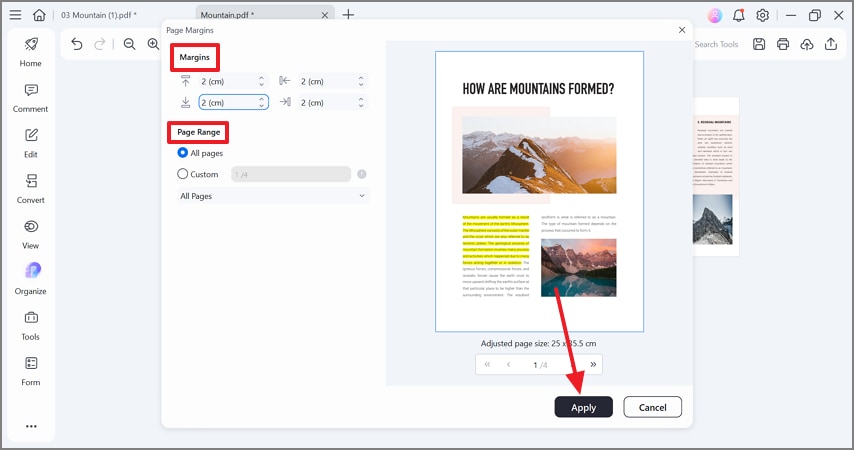This screenshot has height=450, width=854.
Task: Go to the last preview page
Action: point(593,364)
